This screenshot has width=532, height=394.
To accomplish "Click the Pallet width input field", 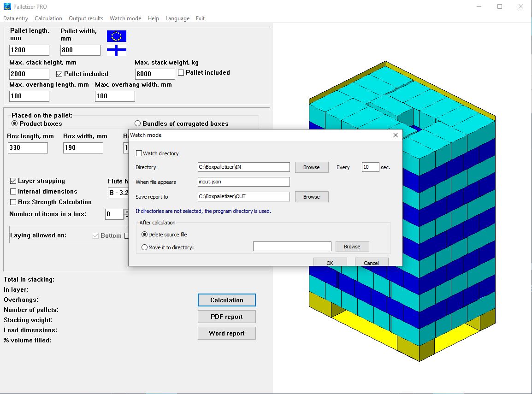I will pos(80,50).
